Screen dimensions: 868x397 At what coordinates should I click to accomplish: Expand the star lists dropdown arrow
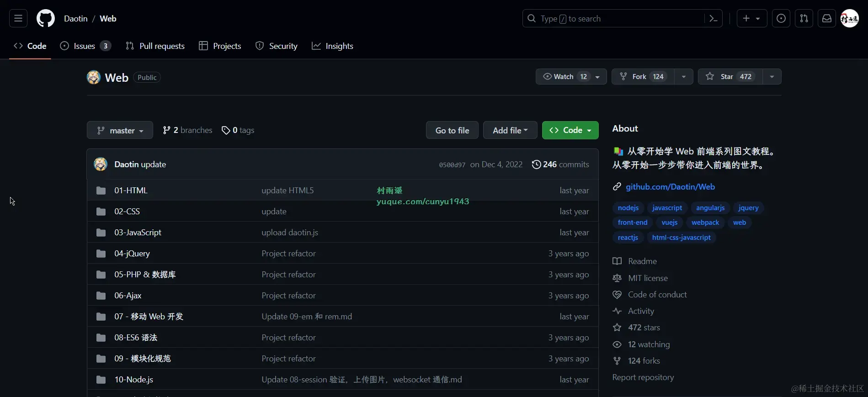coord(772,77)
